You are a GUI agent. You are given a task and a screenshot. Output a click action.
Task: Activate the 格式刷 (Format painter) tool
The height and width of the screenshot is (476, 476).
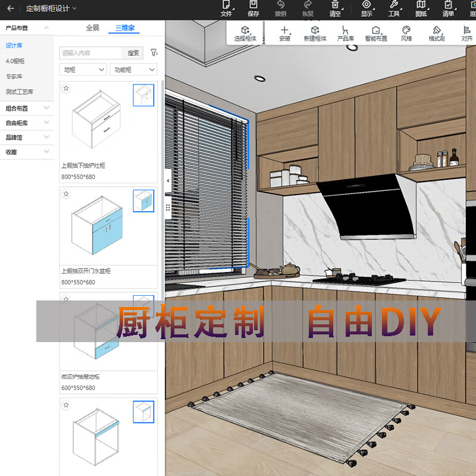click(437, 33)
